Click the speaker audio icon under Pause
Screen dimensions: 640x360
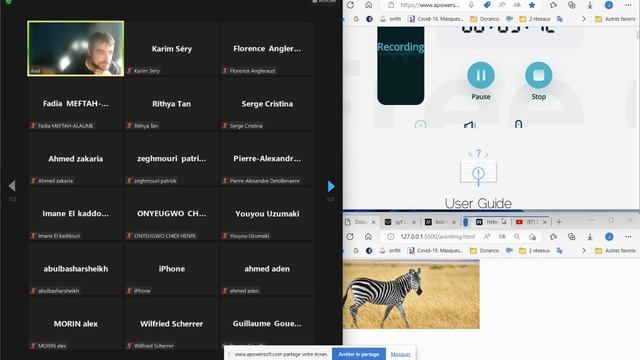click(x=470, y=124)
